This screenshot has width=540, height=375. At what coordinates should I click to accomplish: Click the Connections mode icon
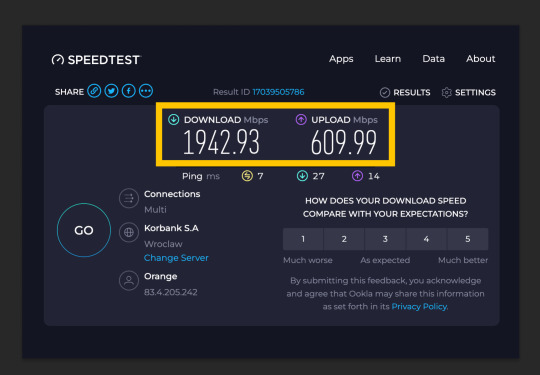tap(129, 198)
